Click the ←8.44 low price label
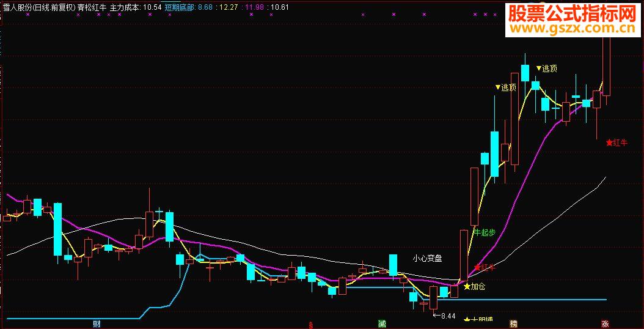 click(444, 316)
